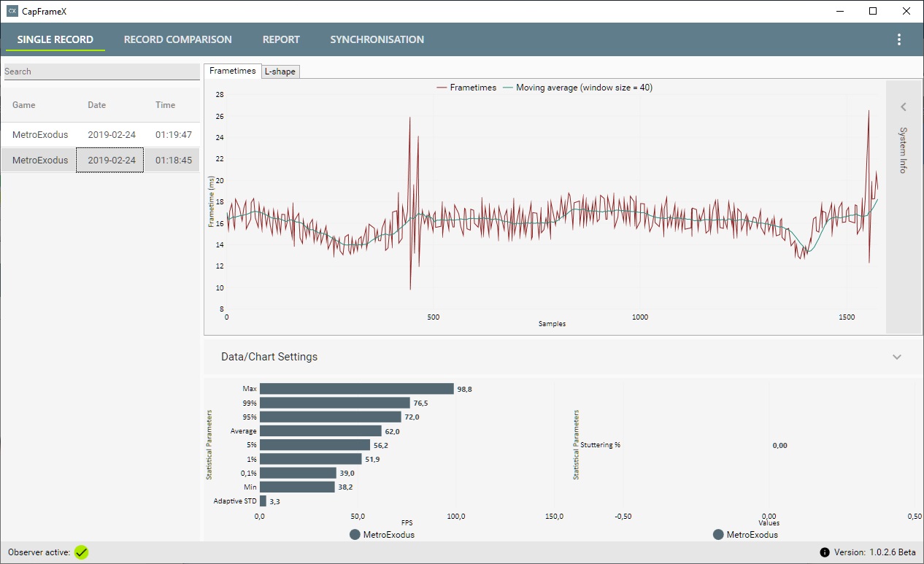Click the Min FPS bar 38,2
Viewport: 924px width, 564px height.
click(297, 487)
